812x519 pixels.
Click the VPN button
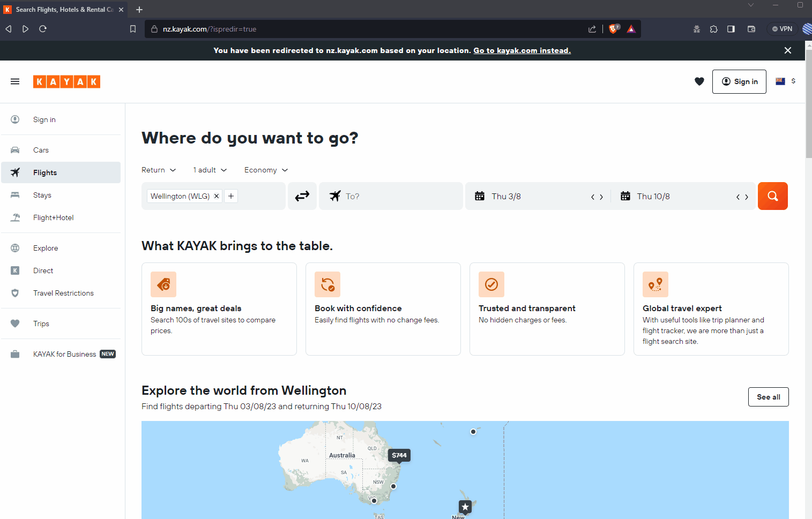coord(782,29)
